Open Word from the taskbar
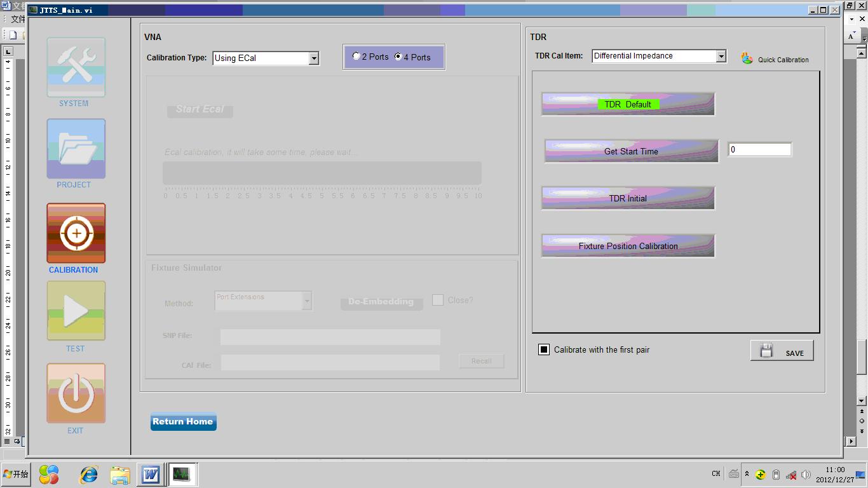868x488 pixels. pyautogui.click(x=151, y=475)
